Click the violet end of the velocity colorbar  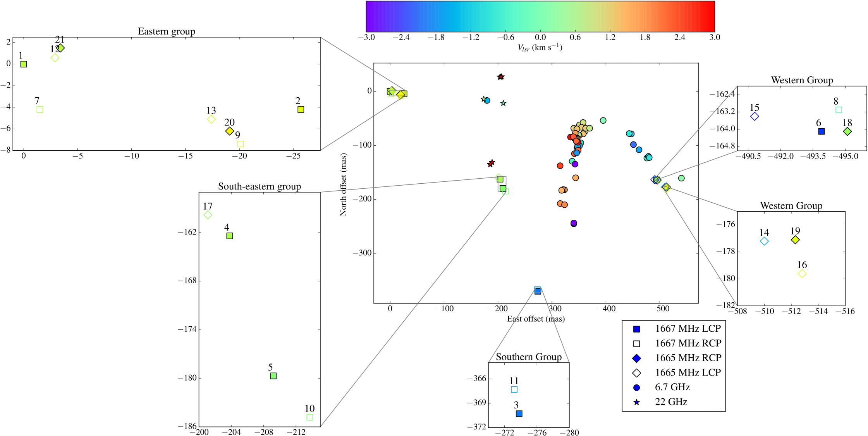[x=370, y=16]
